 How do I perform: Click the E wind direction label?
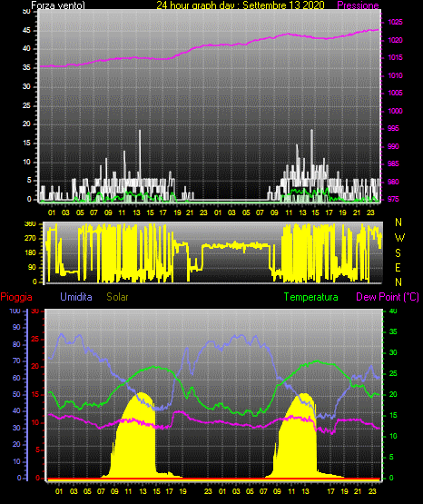[x=398, y=267]
